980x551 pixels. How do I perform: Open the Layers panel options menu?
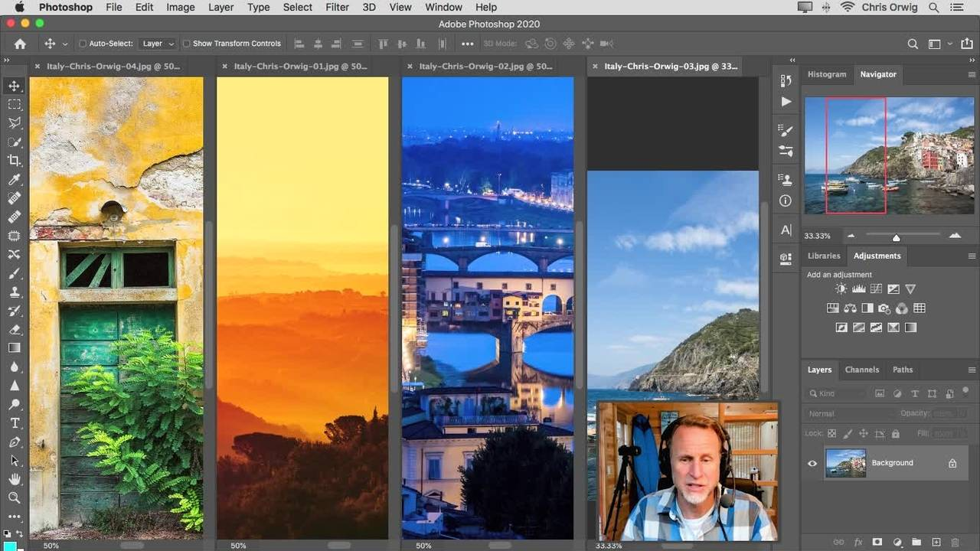(x=972, y=370)
